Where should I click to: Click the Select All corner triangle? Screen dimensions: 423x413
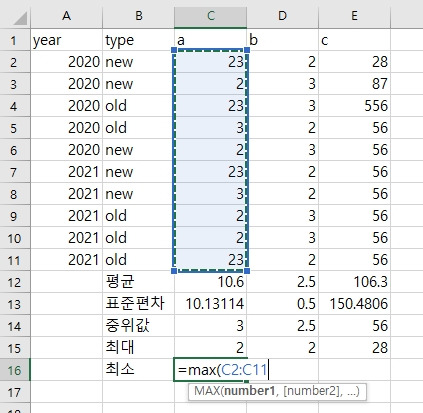pyautogui.click(x=20, y=18)
